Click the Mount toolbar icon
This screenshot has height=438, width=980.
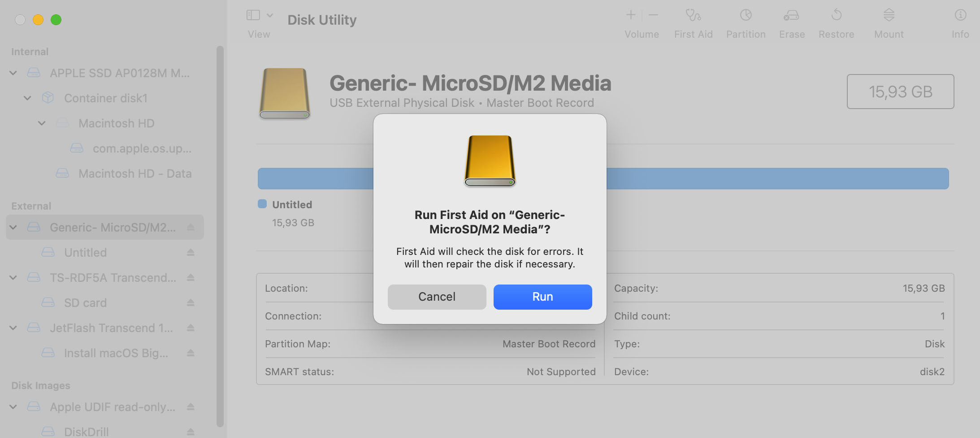tap(889, 15)
